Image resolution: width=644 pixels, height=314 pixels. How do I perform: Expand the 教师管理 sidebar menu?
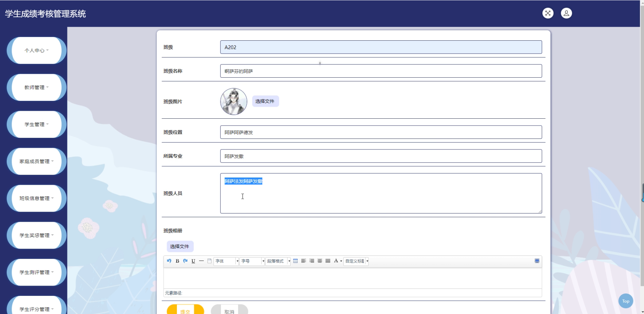[x=37, y=87]
